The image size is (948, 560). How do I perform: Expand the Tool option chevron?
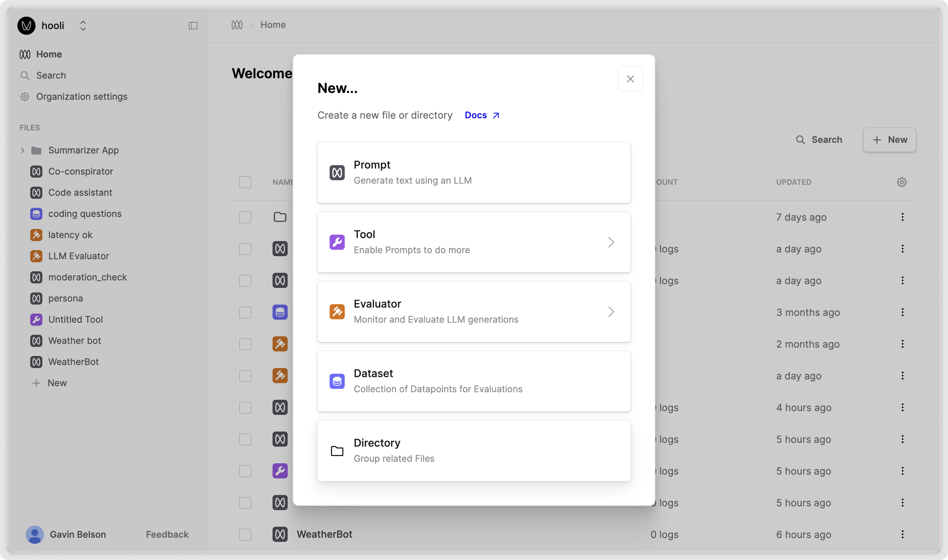point(611,242)
